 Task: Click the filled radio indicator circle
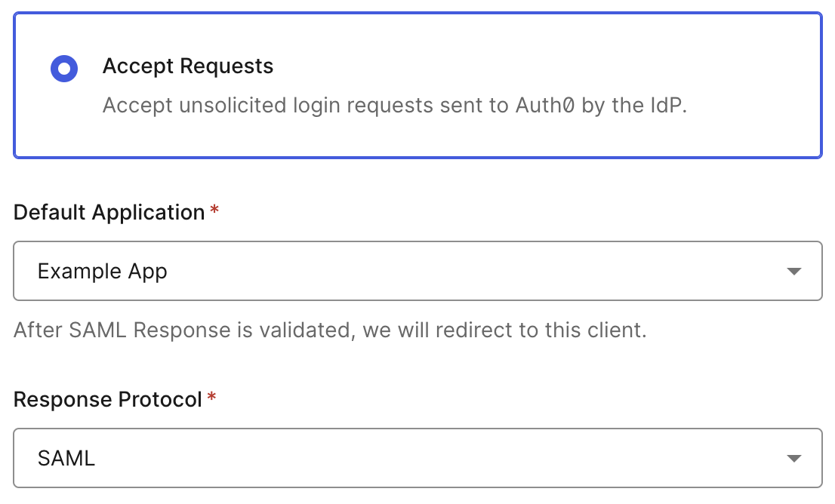64,69
